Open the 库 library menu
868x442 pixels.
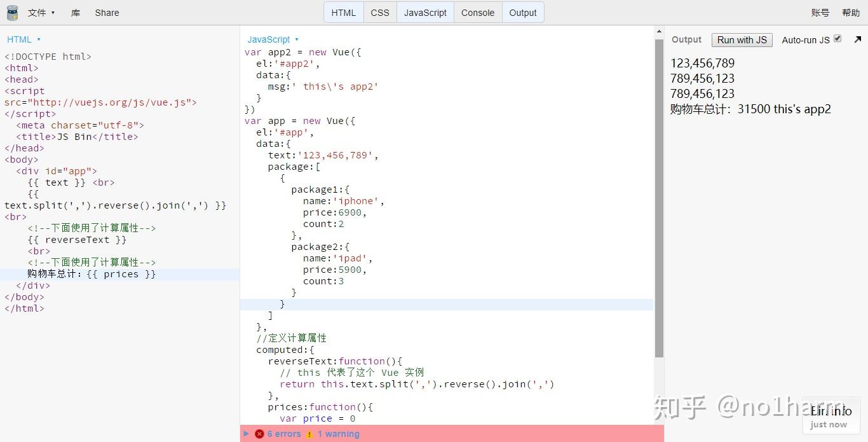coord(74,12)
